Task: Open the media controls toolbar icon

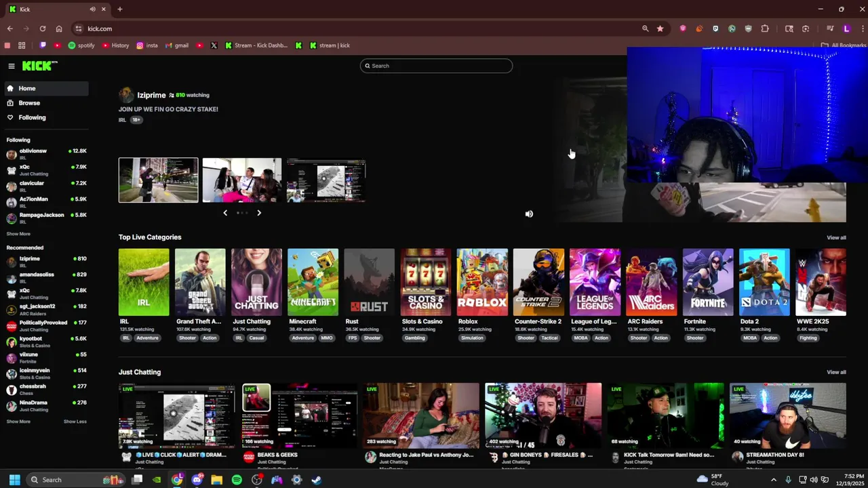Action: [830, 28]
